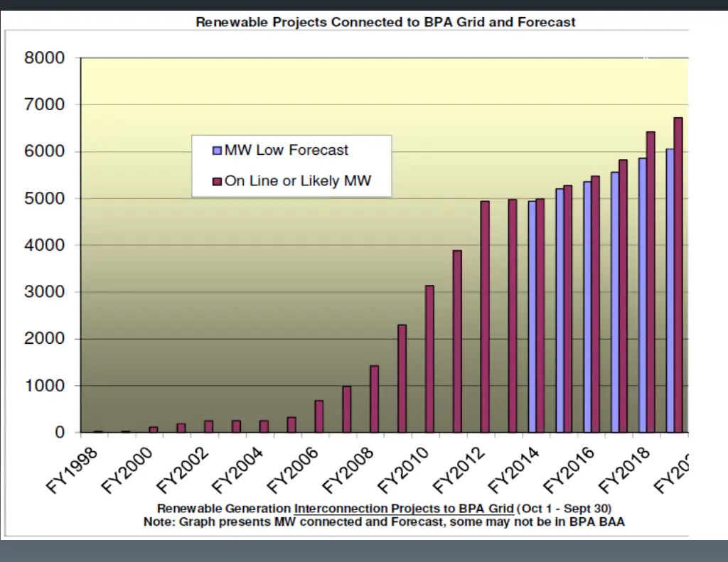
Task: Click the 3000 y-axis label
Action: click(45, 292)
